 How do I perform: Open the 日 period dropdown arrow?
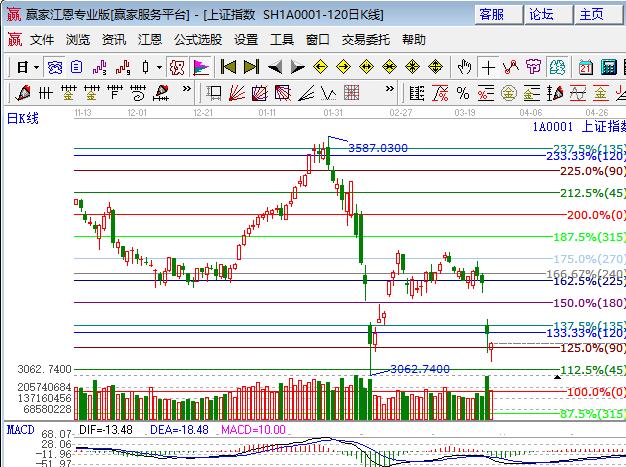36,67
